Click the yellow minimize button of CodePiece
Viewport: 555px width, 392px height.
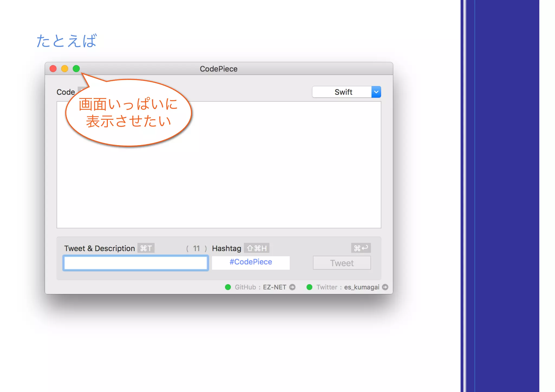click(x=64, y=69)
